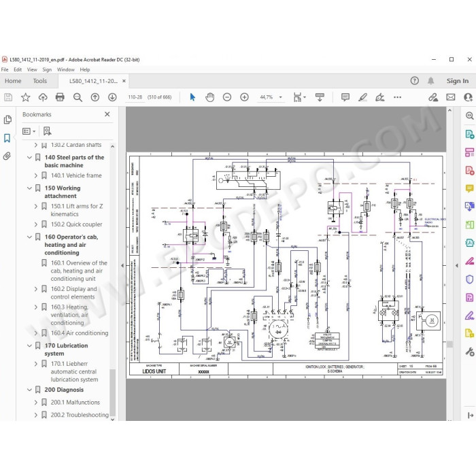Image resolution: width=476 pixels, height=476 pixels.
Task: Select the Highlight text pen tool
Action: pyautogui.click(x=362, y=97)
